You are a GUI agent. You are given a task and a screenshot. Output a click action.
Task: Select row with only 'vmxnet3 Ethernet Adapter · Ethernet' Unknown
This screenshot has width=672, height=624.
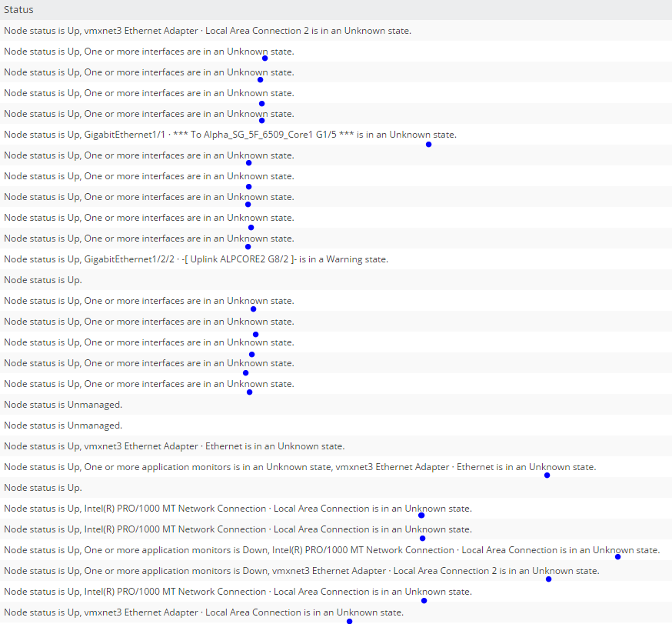click(336, 446)
